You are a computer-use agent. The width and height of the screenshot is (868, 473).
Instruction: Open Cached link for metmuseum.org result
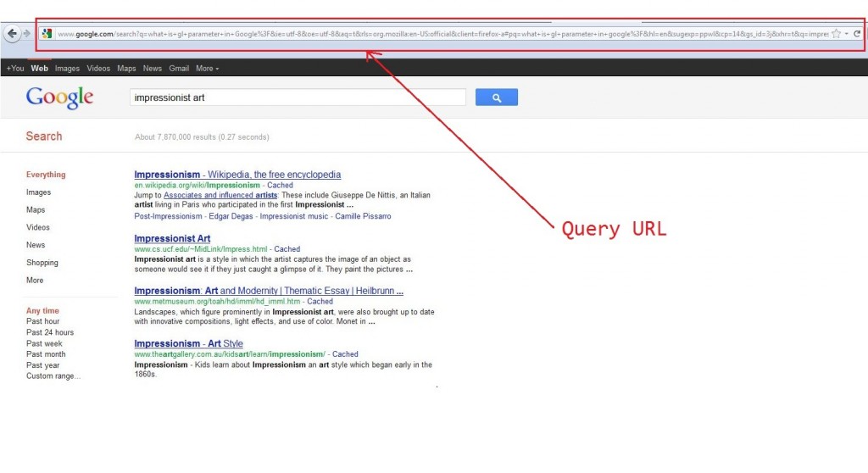click(320, 302)
